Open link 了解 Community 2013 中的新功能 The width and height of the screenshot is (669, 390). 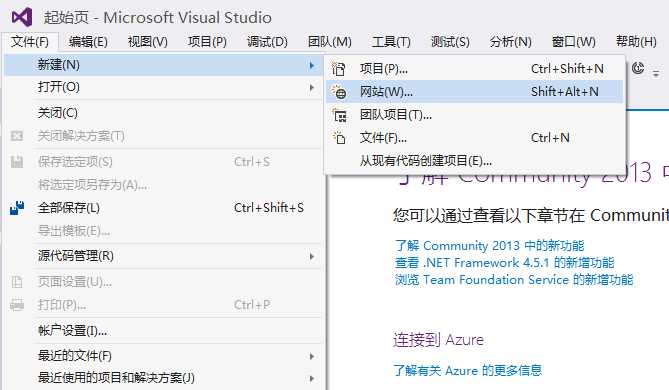[489, 246]
